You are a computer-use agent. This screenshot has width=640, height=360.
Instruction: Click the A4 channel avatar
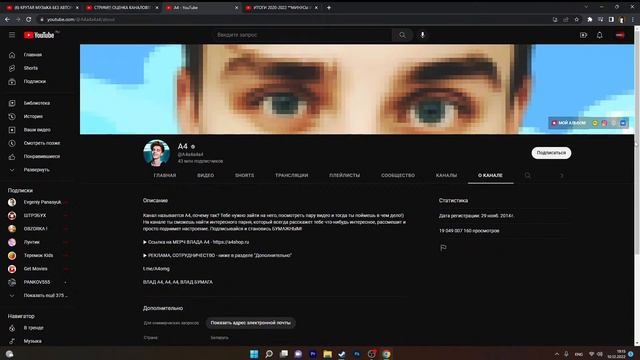(x=157, y=153)
